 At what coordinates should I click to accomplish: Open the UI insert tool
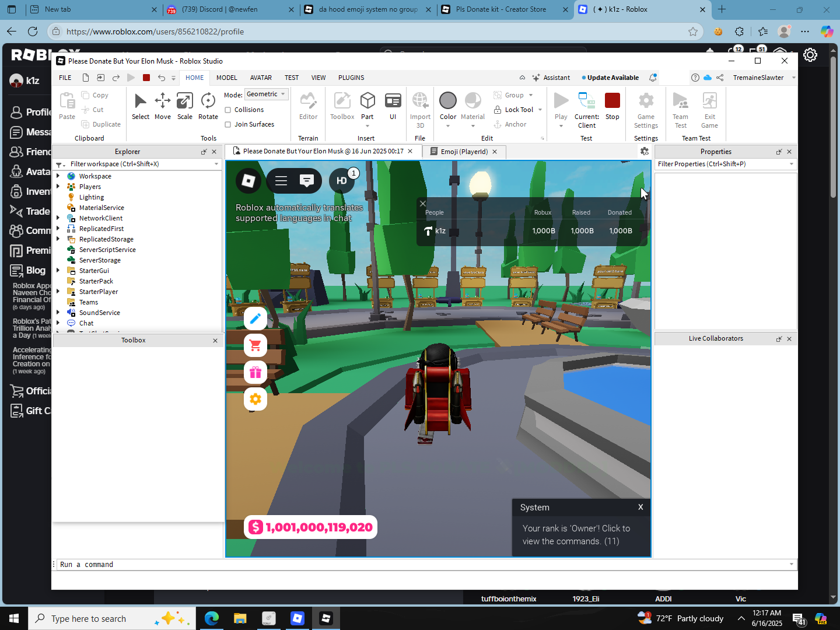pyautogui.click(x=393, y=106)
